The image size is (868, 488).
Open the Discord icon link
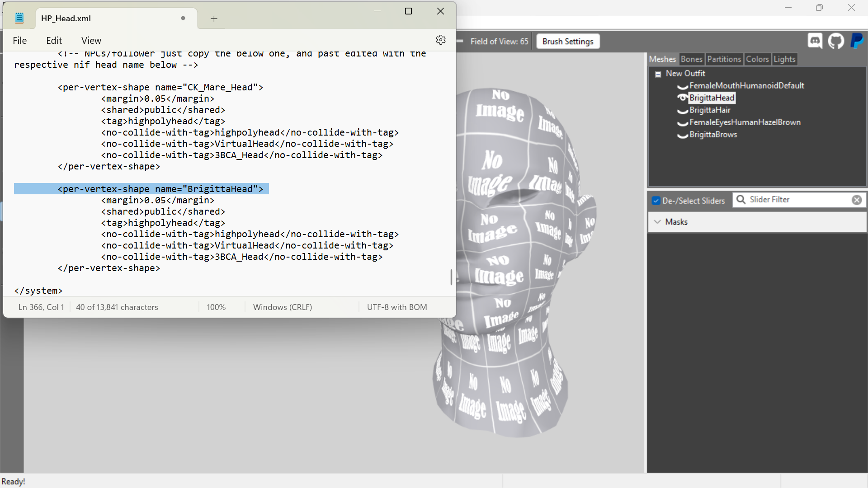815,41
